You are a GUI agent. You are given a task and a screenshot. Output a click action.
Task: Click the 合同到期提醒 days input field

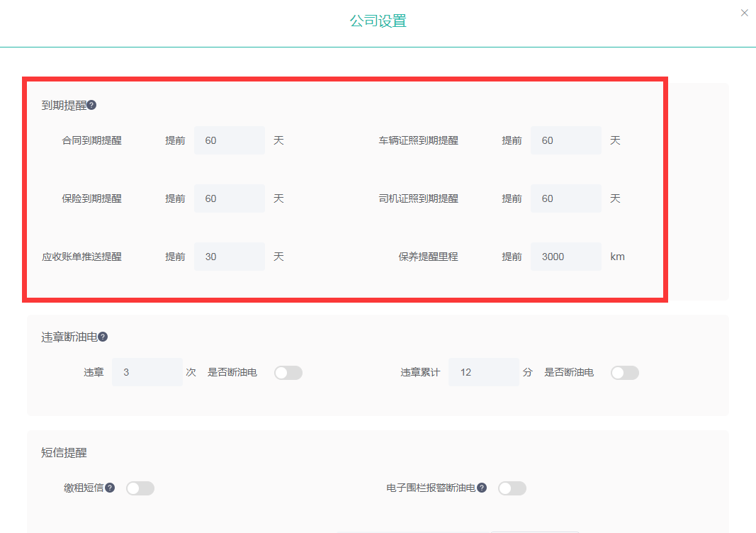[x=229, y=140]
